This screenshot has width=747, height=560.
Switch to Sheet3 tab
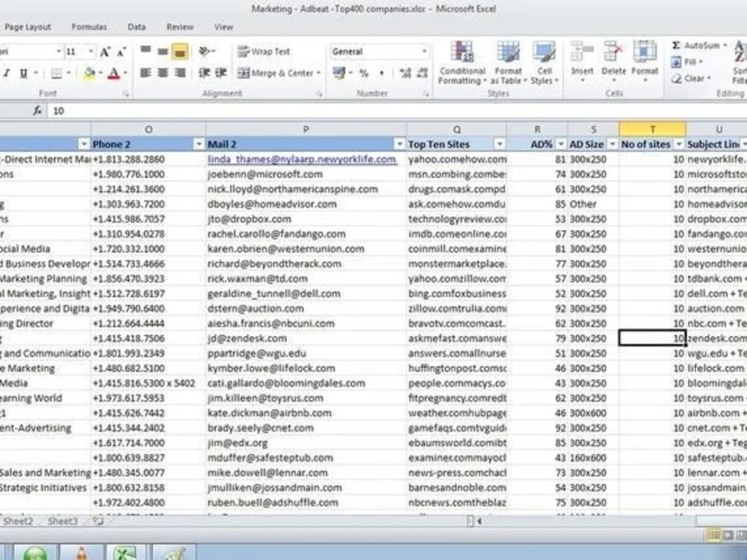pyautogui.click(x=63, y=521)
